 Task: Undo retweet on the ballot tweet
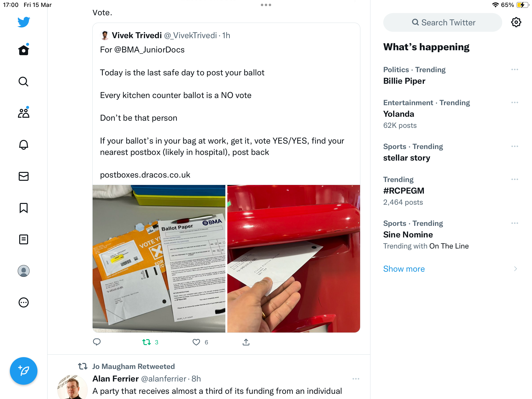coord(147,342)
